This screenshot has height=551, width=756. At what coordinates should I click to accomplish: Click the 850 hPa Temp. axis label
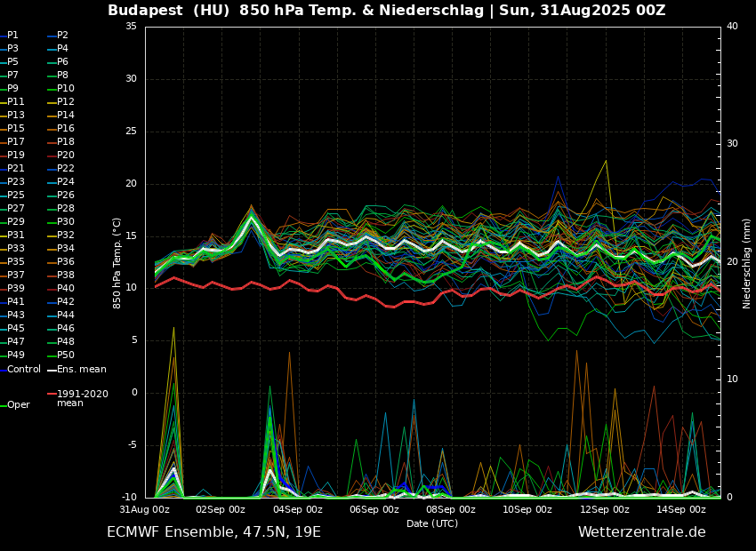(x=117, y=262)
